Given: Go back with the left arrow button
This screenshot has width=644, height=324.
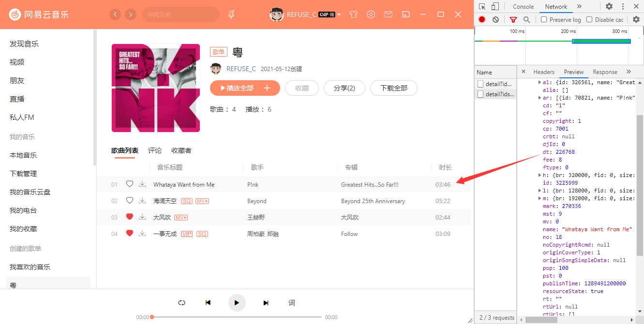Looking at the screenshot, I should pyautogui.click(x=115, y=15).
